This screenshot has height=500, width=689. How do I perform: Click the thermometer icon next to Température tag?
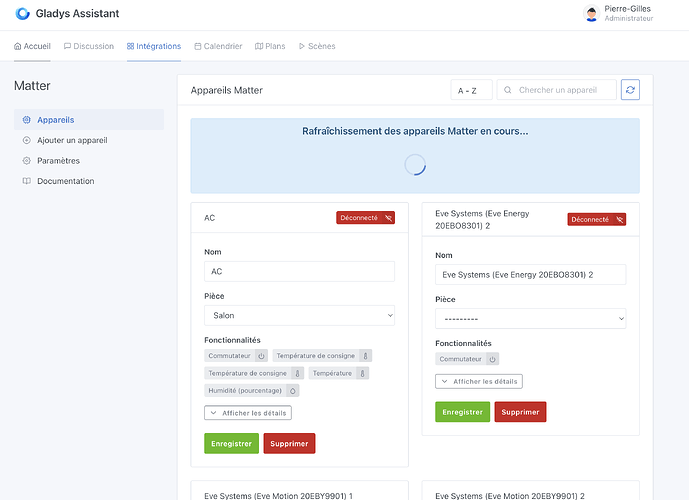tap(363, 373)
